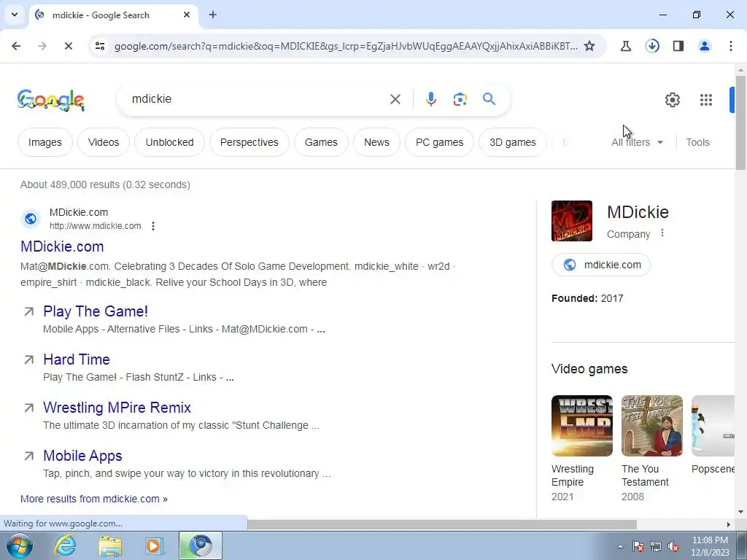This screenshot has height=560, width=747.
Task: Open search Tools
Action: click(697, 142)
